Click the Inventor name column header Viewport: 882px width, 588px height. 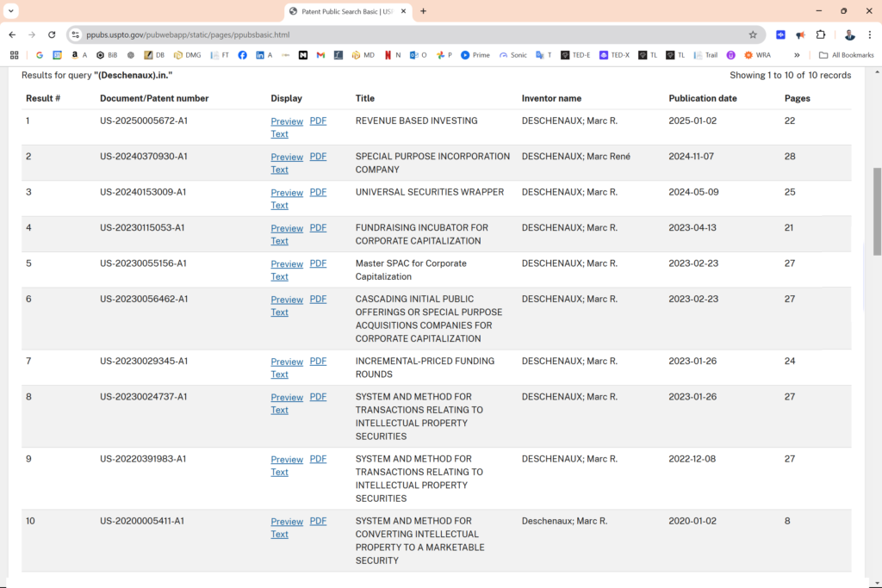551,98
